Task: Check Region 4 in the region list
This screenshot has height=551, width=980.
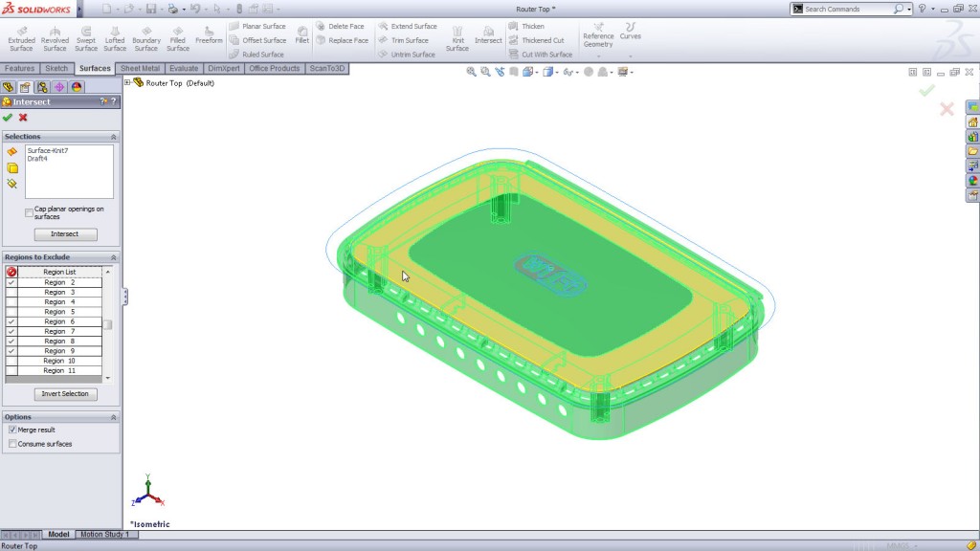Action: coord(11,301)
